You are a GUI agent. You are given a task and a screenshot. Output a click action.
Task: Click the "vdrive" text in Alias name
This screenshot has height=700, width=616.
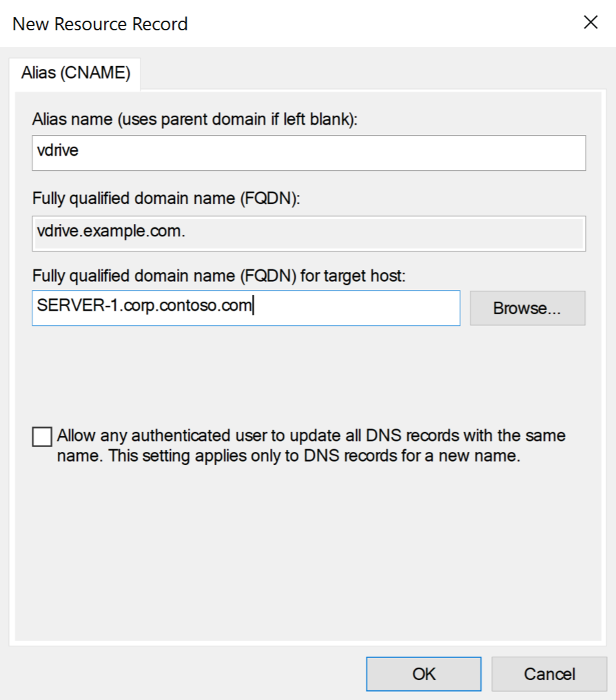(58, 152)
